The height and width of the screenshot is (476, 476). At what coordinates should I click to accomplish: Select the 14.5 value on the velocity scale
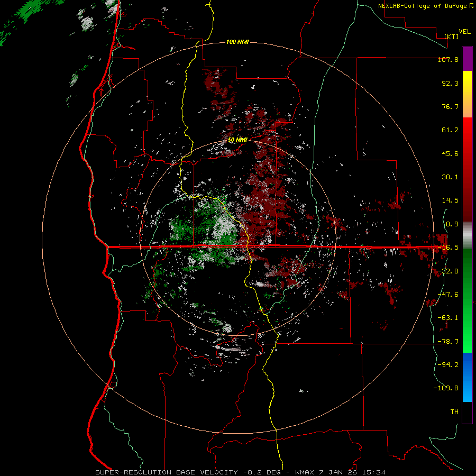pyautogui.click(x=450, y=200)
